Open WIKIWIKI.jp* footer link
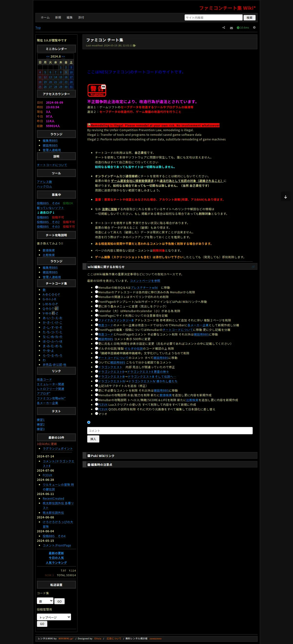293x644 pixels. [x=66, y=638]
